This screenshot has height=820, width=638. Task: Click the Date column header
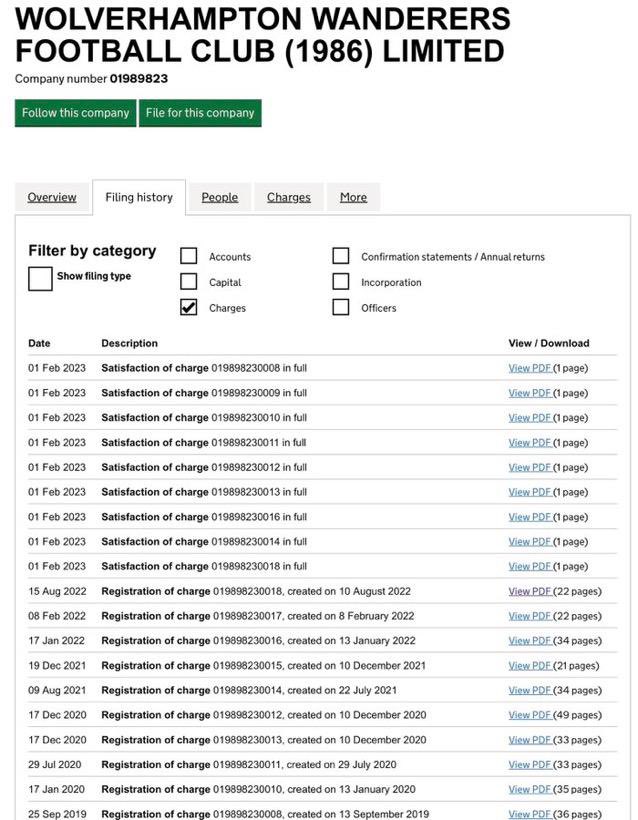tap(39, 344)
